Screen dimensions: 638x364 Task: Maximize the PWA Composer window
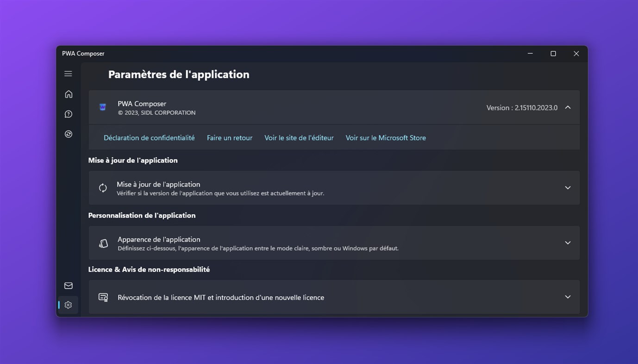point(553,54)
